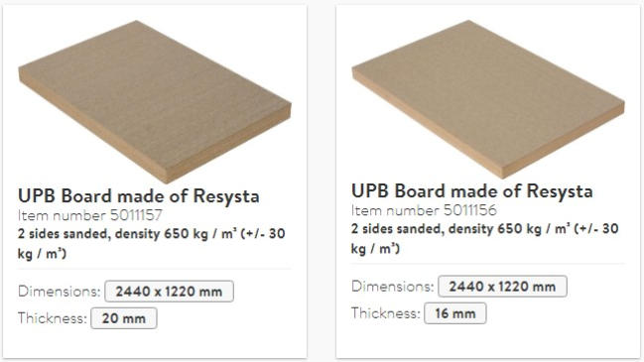The image size is (644, 362).
Task: Choose the 20 mm thickness option
Action: click(x=124, y=318)
